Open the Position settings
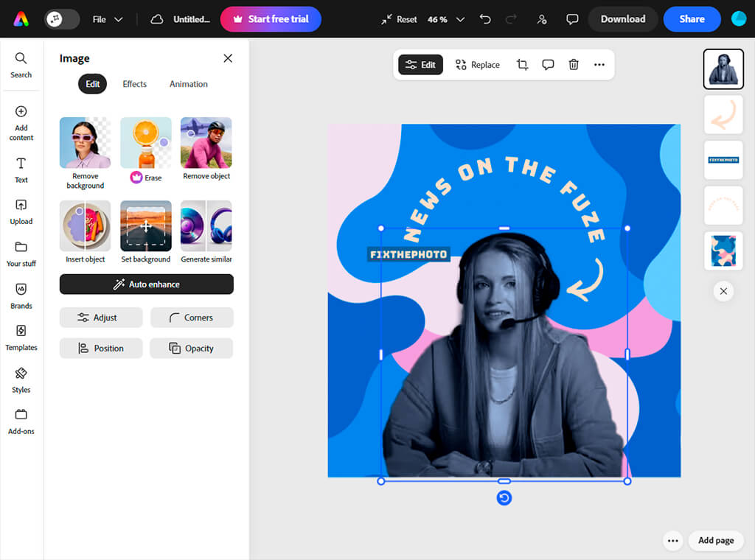 [x=101, y=349]
